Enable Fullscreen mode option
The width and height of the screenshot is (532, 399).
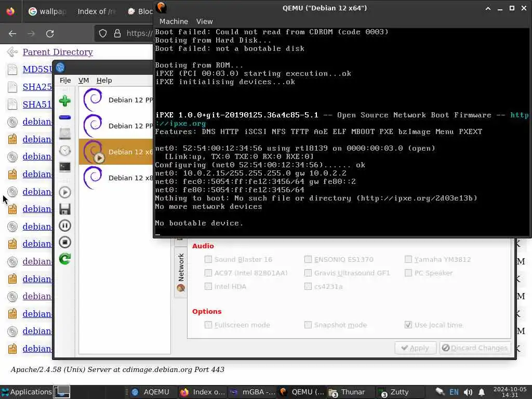(208, 325)
